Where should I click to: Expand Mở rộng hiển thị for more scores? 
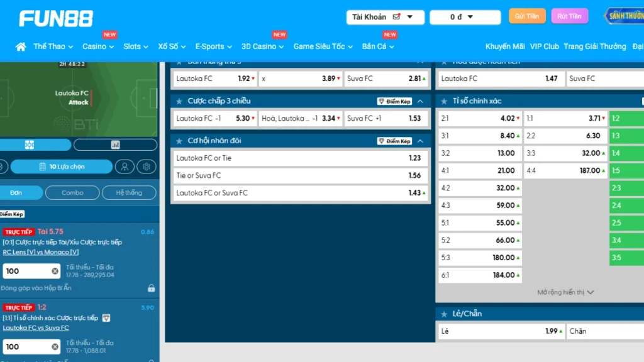[565, 292]
